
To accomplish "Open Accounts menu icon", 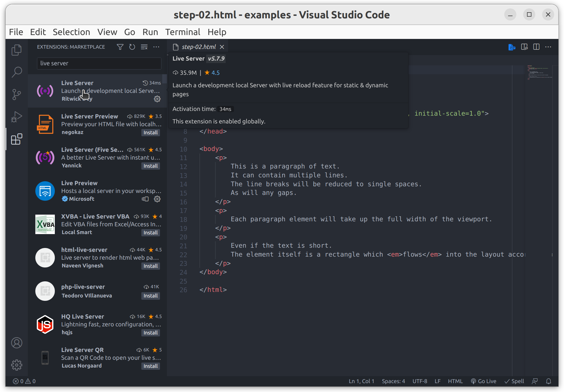I will 17,343.
